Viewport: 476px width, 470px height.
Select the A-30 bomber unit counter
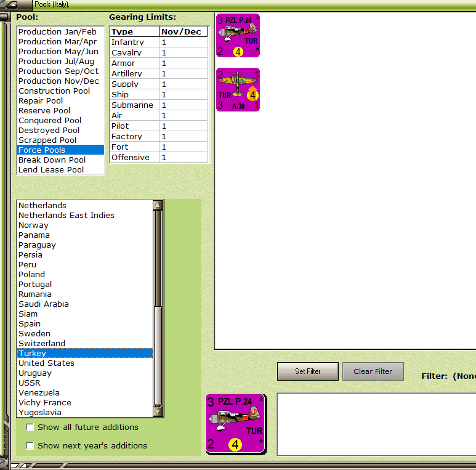pyautogui.click(x=238, y=89)
